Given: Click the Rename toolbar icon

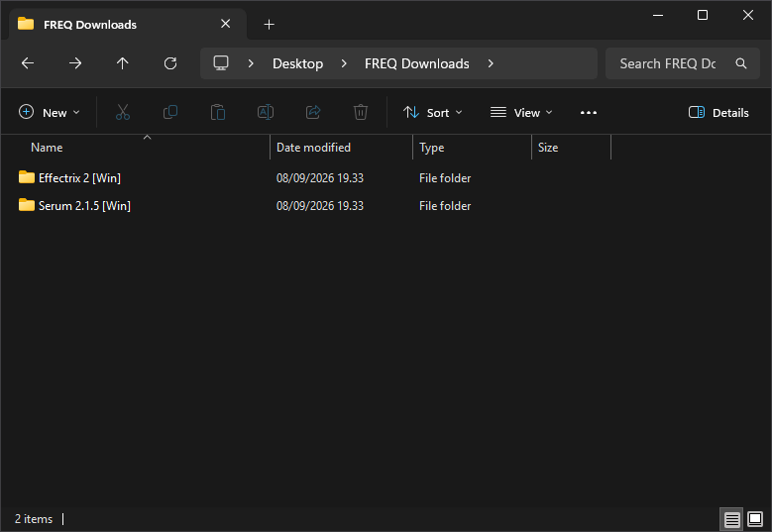Looking at the screenshot, I should click(266, 112).
